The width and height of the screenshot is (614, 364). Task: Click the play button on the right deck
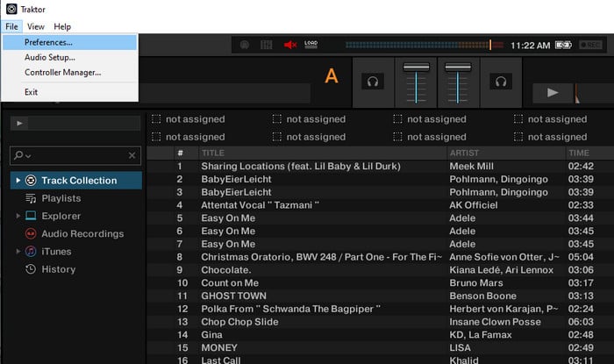point(553,93)
